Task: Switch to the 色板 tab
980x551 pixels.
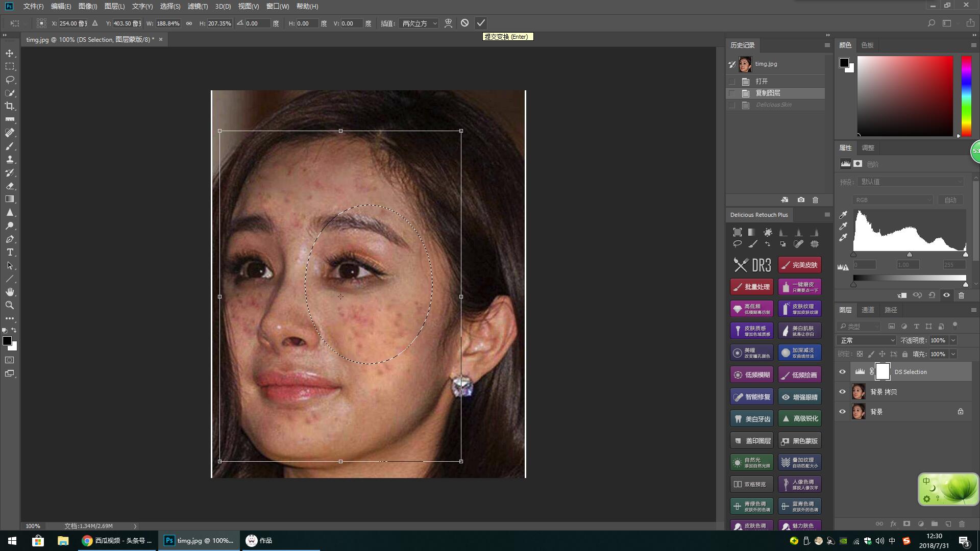Action: coord(867,45)
